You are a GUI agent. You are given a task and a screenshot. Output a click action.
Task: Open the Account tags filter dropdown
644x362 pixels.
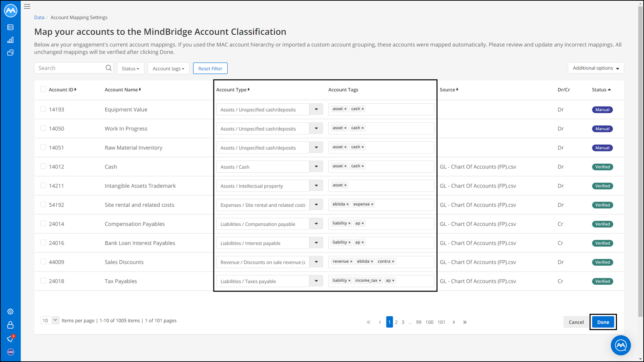click(x=168, y=68)
